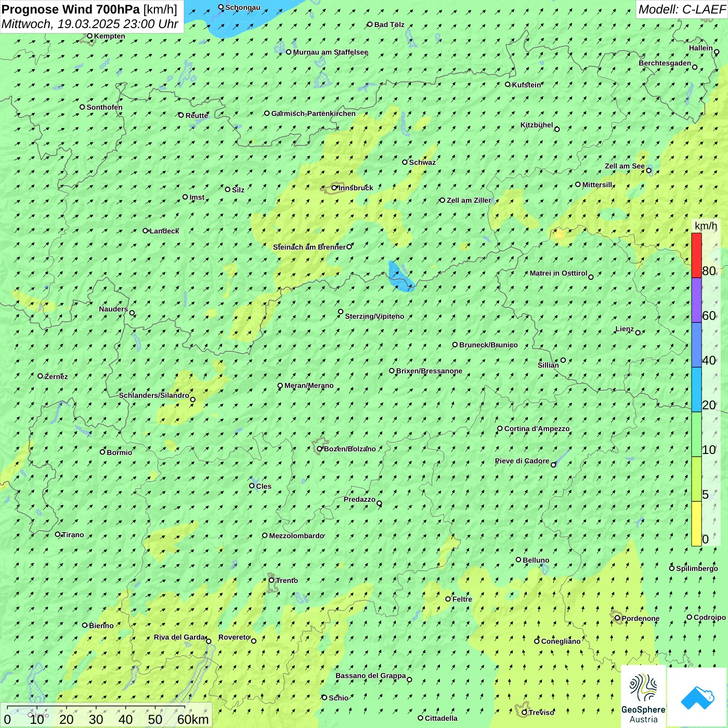Click the Kitzbühel city marker
Viewport: 728px width, 728px height.
pyautogui.click(x=557, y=129)
